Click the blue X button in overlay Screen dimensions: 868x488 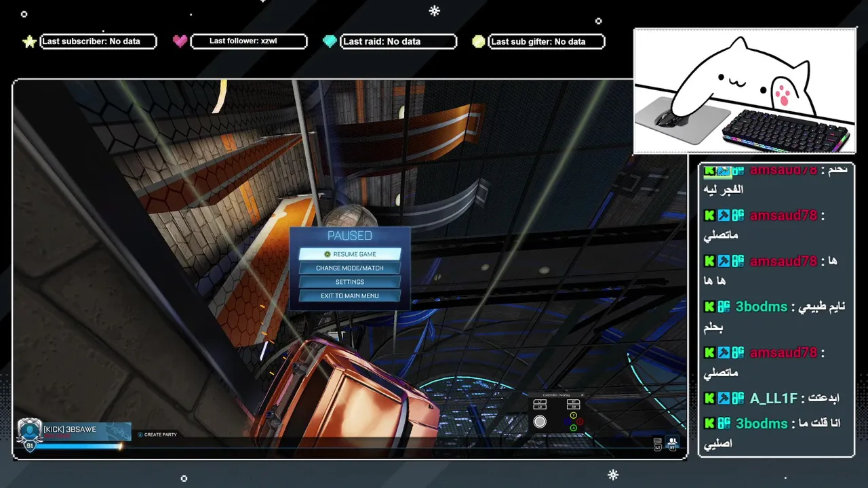(568, 422)
